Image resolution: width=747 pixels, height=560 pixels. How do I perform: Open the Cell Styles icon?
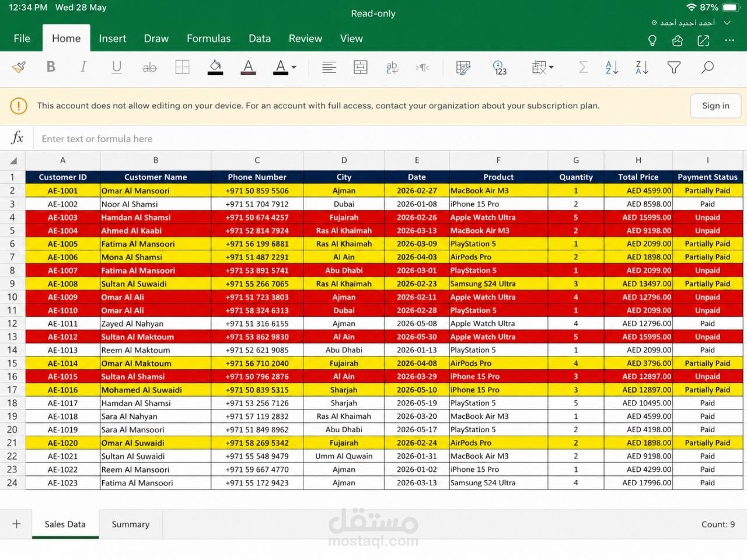pyautogui.click(x=463, y=68)
